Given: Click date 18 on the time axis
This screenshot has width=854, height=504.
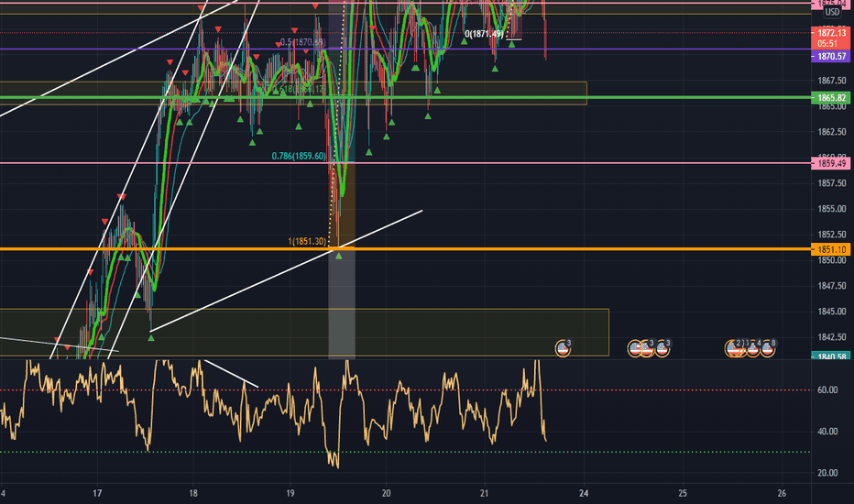Looking at the screenshot, I should (193, 494).
